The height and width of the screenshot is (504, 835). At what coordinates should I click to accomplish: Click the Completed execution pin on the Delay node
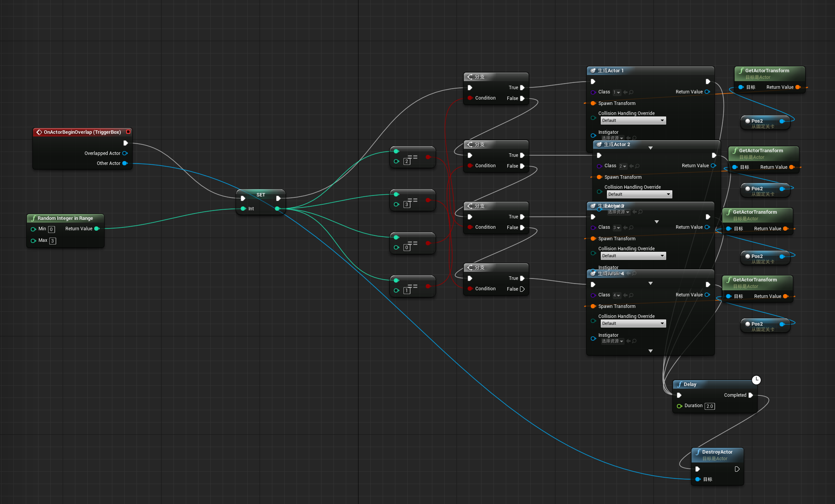[x=750, y=395]
